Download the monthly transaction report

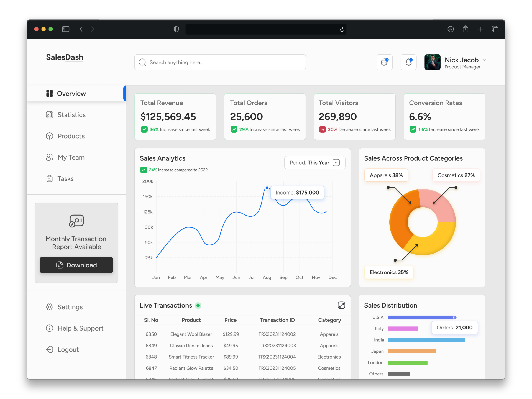pos(76,265)
